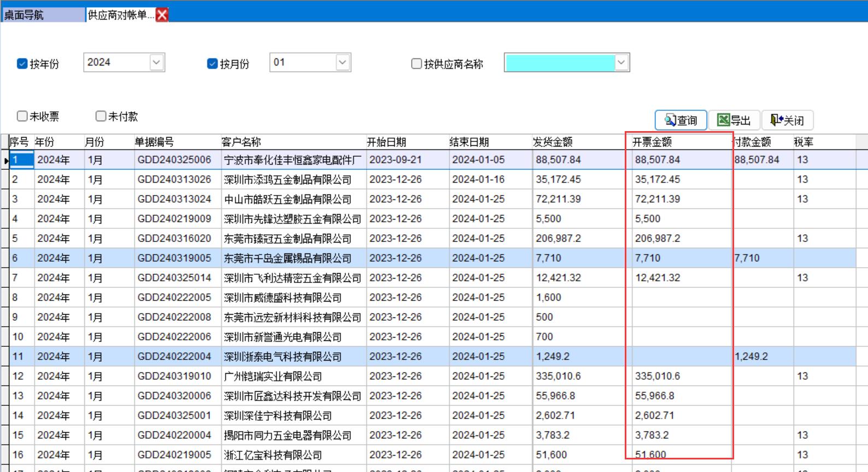Click the 关闭 exit door button
The image size is (868, 472).
point(787,120)
